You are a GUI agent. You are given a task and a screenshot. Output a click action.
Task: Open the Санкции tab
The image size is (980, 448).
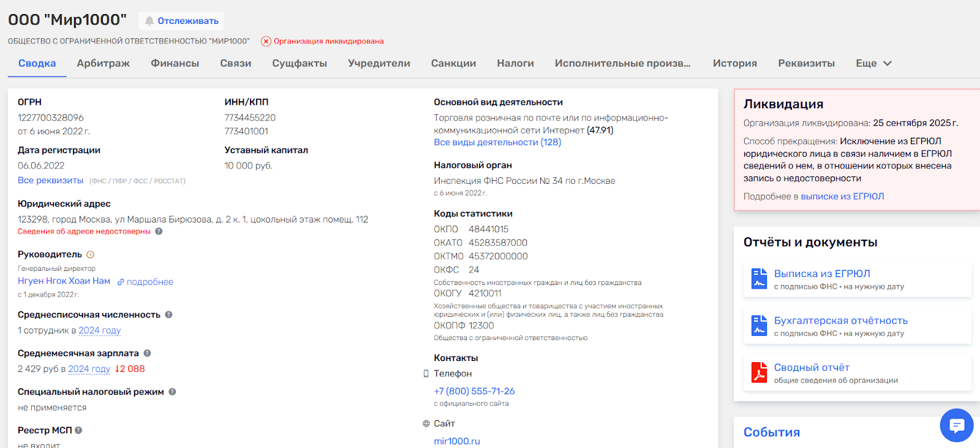pos(453,63)
